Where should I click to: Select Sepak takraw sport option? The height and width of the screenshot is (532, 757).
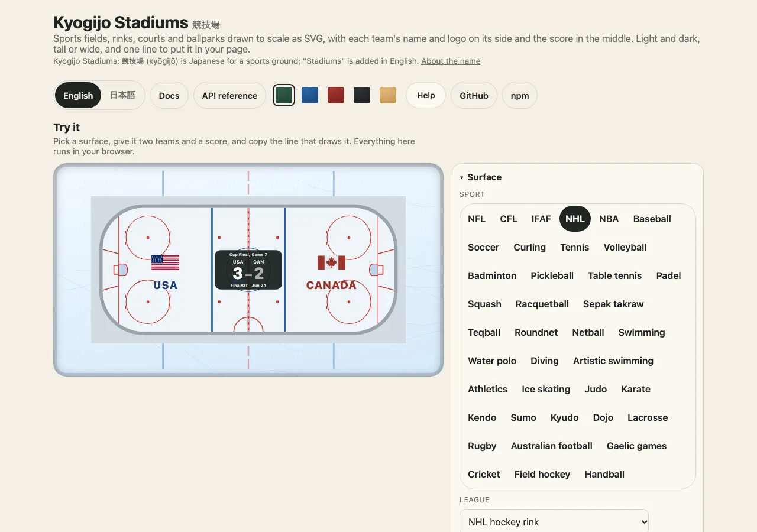[x=613, y=304]
